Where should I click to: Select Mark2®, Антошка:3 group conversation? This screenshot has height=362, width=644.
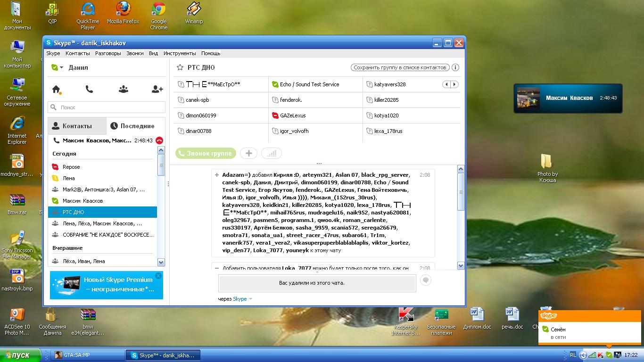[102, 189]
